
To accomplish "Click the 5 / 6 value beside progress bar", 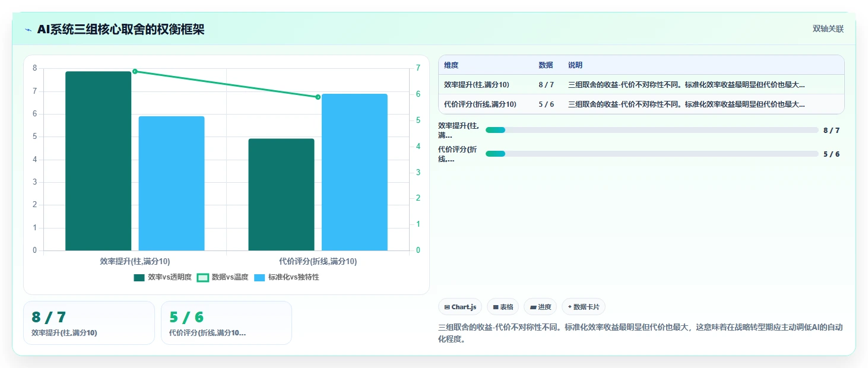I will click(831, 154).
